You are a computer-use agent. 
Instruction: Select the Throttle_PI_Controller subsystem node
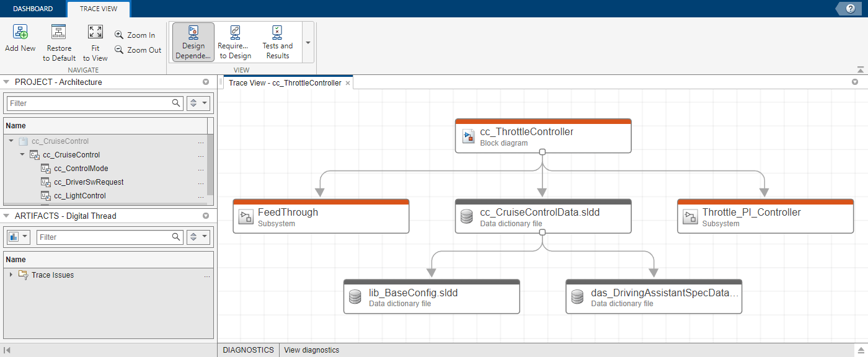[765, 216]
